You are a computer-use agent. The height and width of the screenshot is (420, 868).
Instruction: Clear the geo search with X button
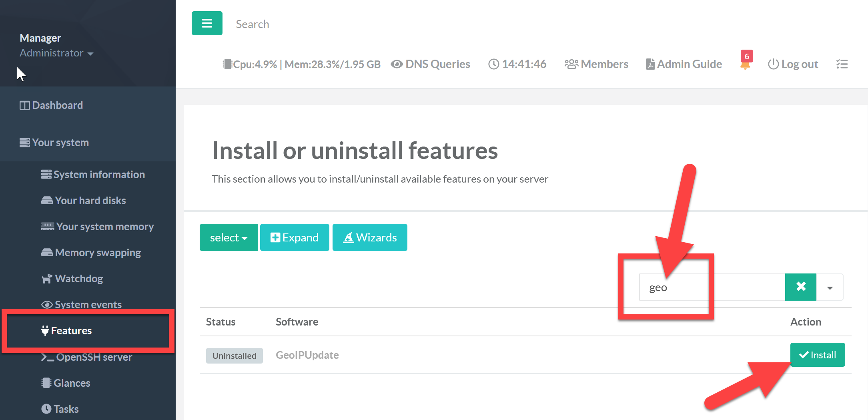click(x=800, y=287)
